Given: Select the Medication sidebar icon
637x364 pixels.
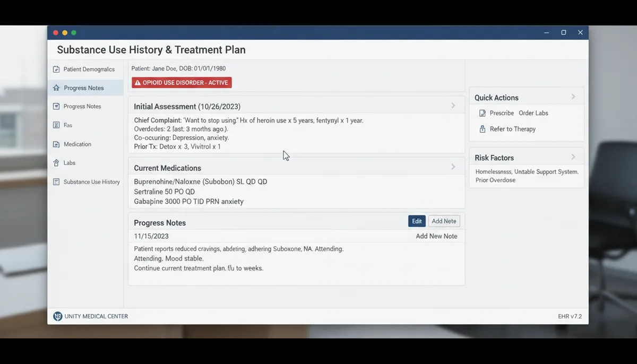Looking at the screenshot, I should tap(56, 144).
